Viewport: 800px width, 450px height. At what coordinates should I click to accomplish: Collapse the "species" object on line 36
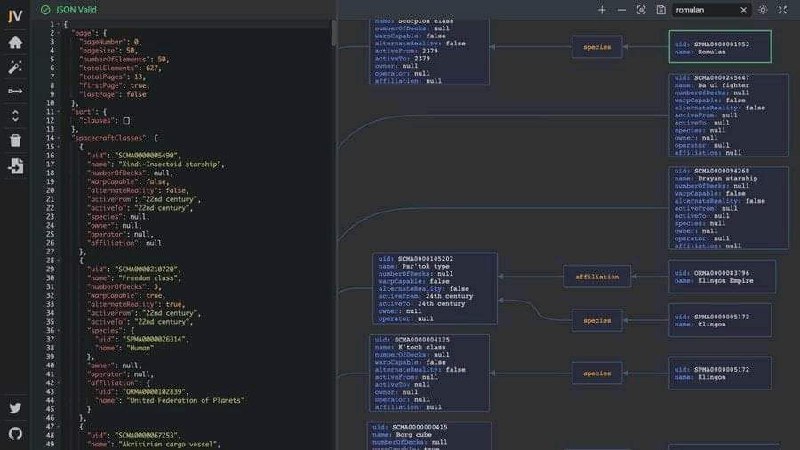tap(59, 331)
